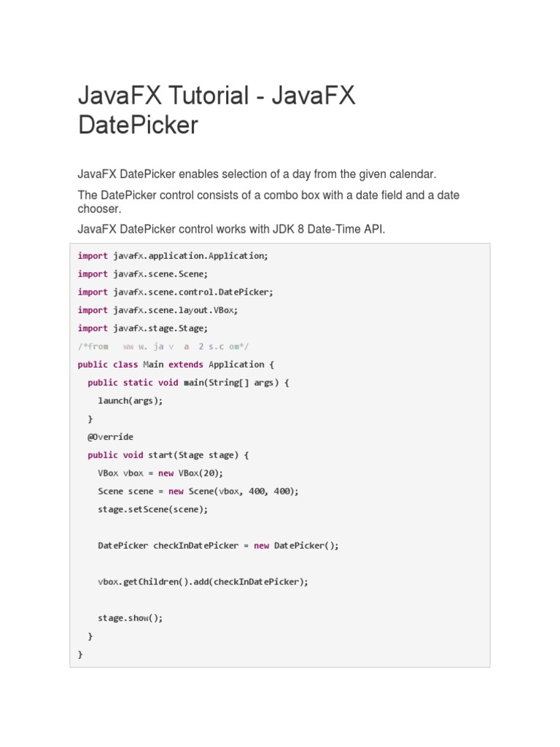Click the import javafx.scene.Scene line
This screenshot has width=560, height=747.
(x=143, y=274)
